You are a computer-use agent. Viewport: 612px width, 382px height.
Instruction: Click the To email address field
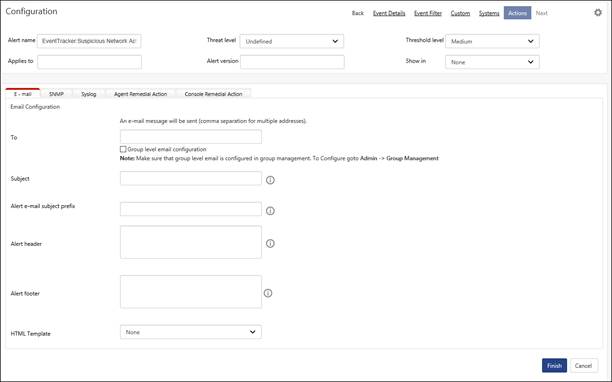(191, 137)
